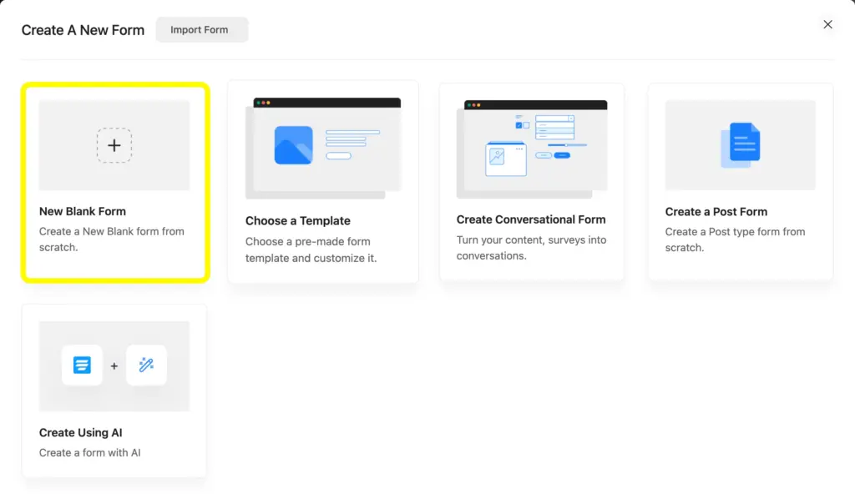This screenshot has height=504, width=855.
Task: Click the Import Form button
Action: (201, 29)
